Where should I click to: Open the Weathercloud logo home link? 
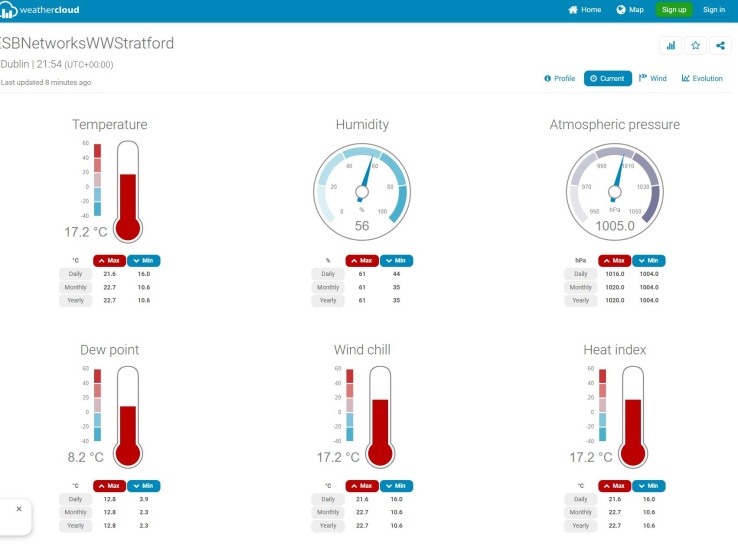point(40,10)
